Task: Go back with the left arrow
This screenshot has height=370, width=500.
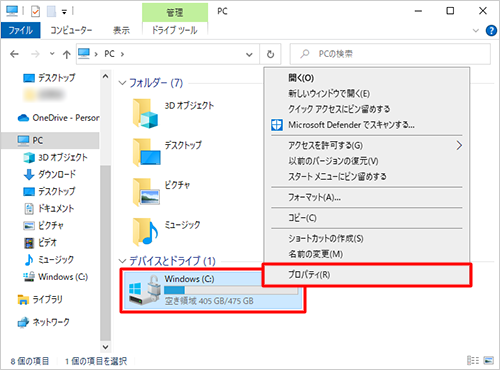Action: coord(14,54)
